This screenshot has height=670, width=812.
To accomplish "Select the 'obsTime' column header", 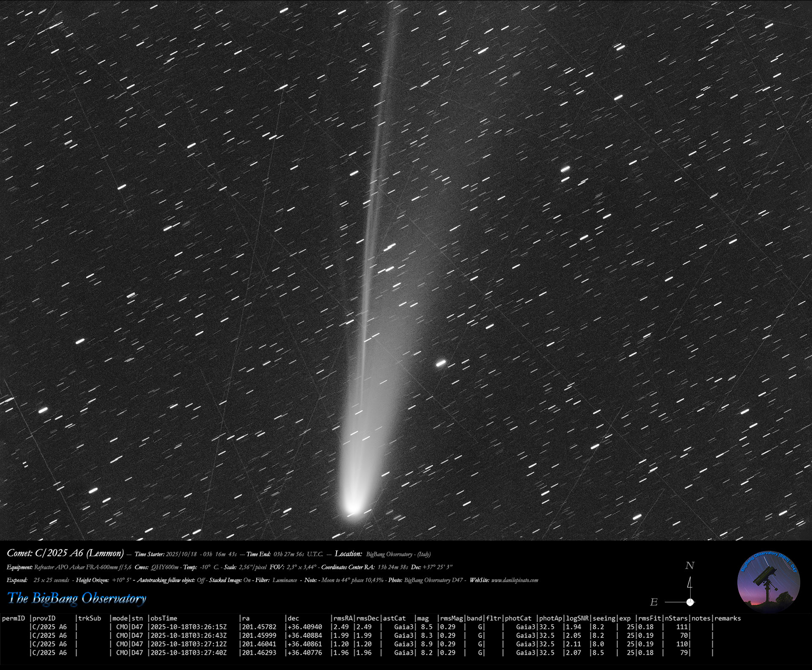I will point(164,618).
